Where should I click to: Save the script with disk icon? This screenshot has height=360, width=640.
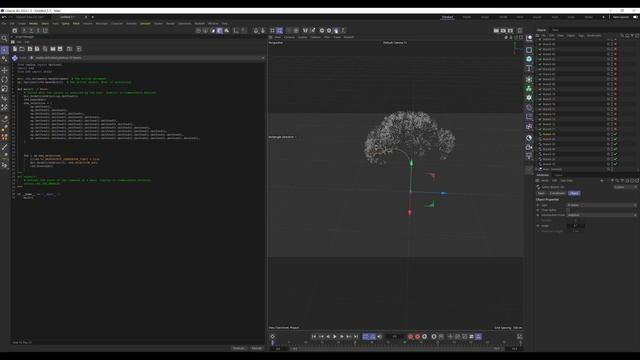click(x=30, y=49)
